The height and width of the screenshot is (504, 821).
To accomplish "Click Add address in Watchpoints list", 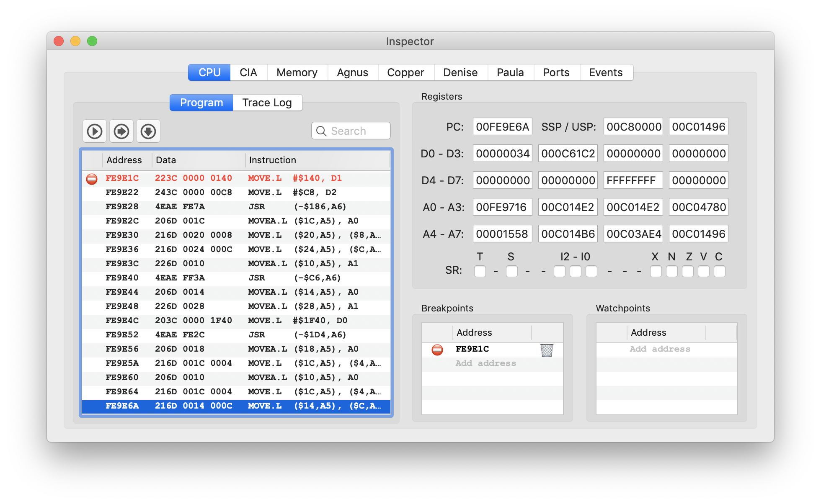I will (x=660, y=349).
